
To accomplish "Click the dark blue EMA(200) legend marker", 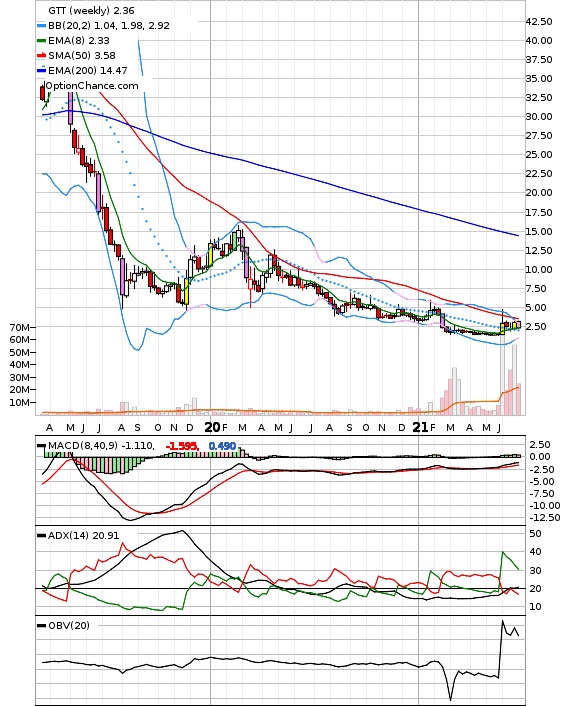I will coord(41,70).
